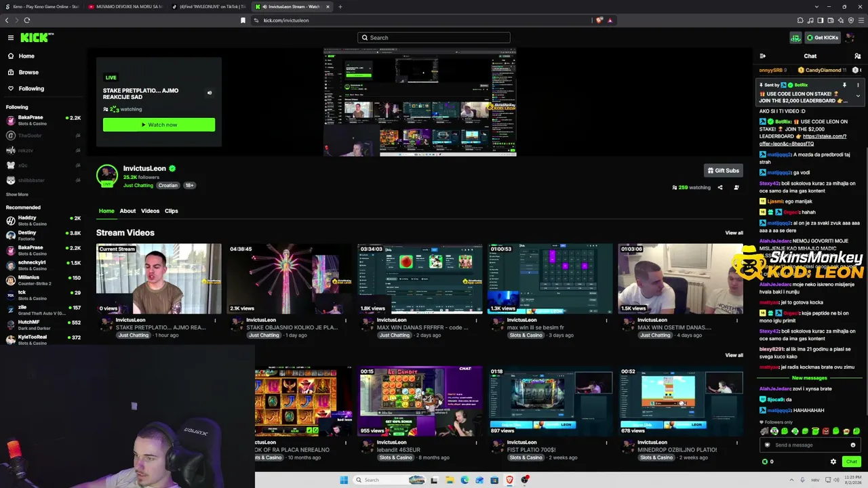
Task: Open options for STAKE PRETPLATIO video
Action: click(215, 321)
